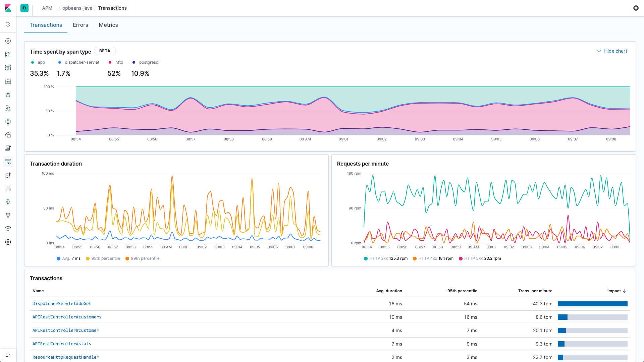Switch to the Errors tab
644x362 pixels.
pos(80,25)
